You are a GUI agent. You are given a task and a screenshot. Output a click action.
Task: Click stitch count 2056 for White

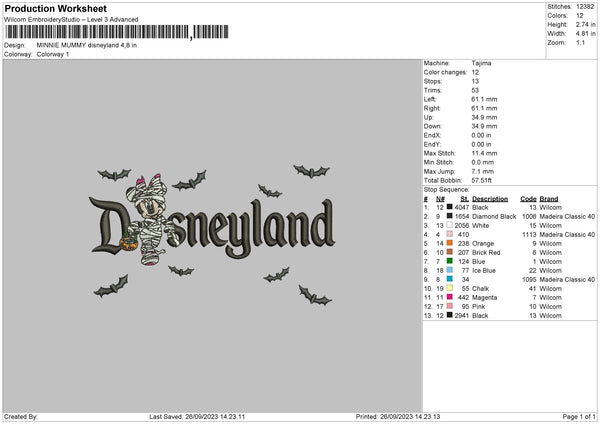click(461, 225)
